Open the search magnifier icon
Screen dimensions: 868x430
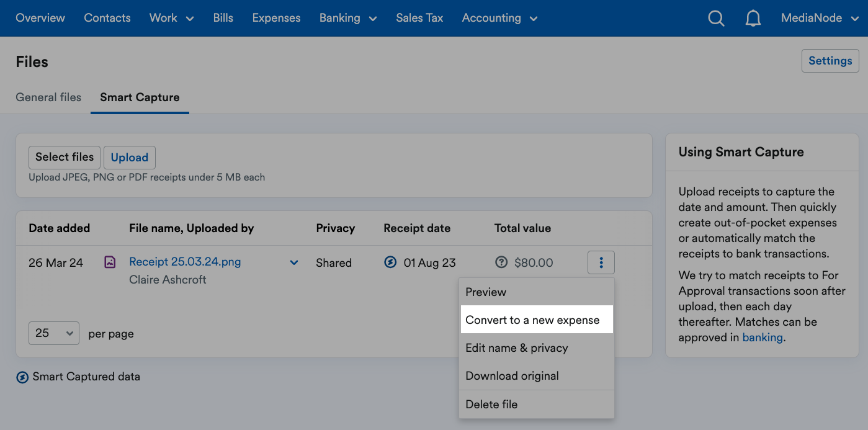tap(716, 18)
